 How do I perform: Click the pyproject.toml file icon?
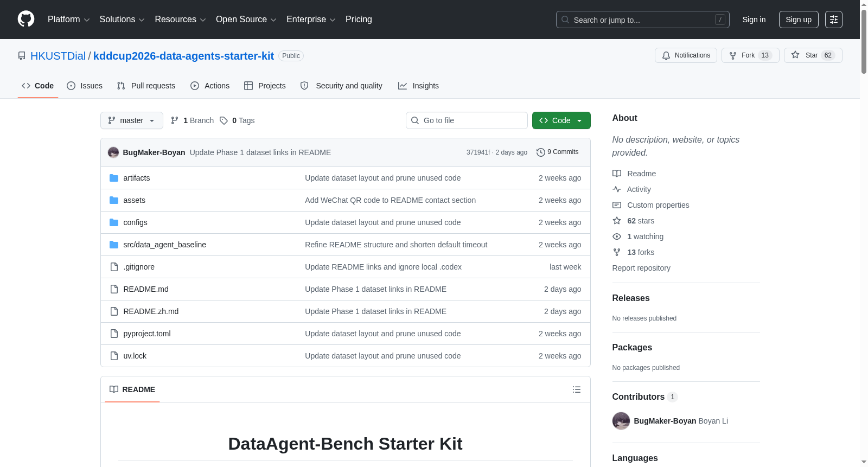pos(114,334)
